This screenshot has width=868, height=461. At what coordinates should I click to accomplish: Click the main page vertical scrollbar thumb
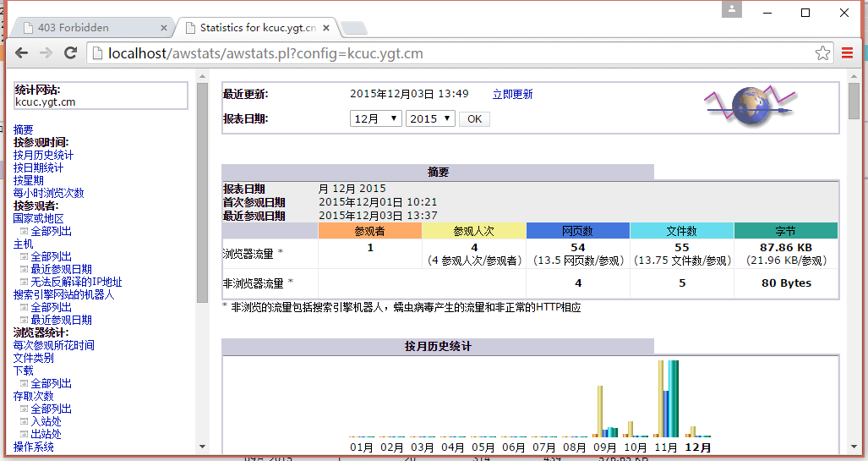[x=854, y=100]
